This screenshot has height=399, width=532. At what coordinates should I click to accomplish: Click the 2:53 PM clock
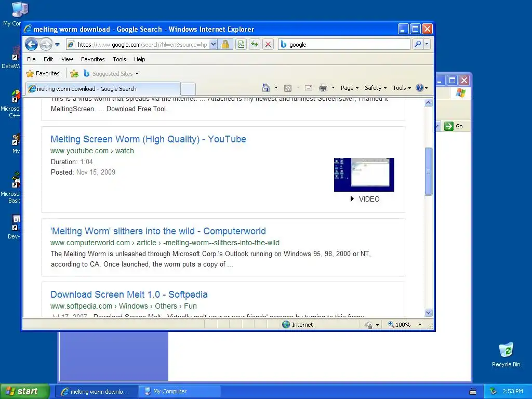(513, 392)
